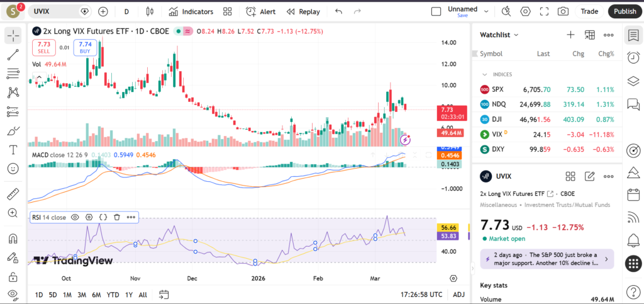Open the Alerts panel in right sidebar
Image resolution: width=644 pixels, height=304 pixels.
(633, 57)
